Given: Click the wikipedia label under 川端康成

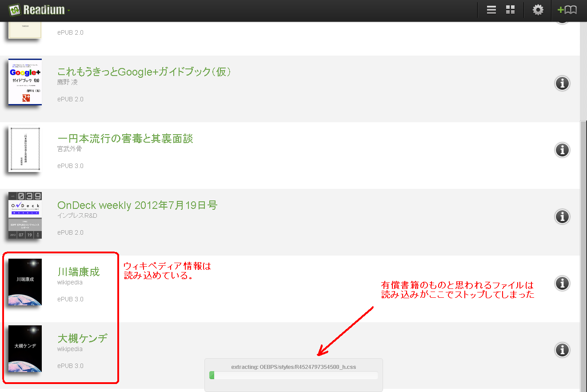Looking at the screenshot, I should (70, 282).
